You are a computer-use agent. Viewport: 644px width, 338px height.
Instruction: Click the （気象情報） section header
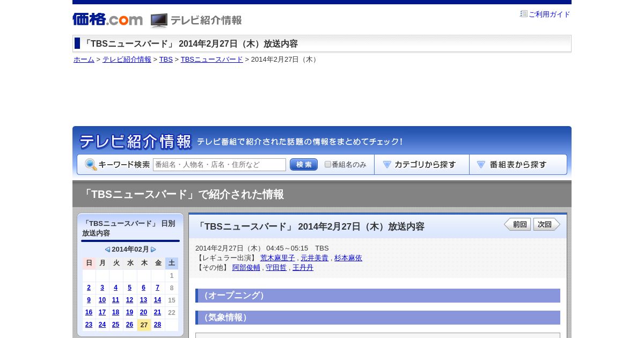(x=378, y=318)
